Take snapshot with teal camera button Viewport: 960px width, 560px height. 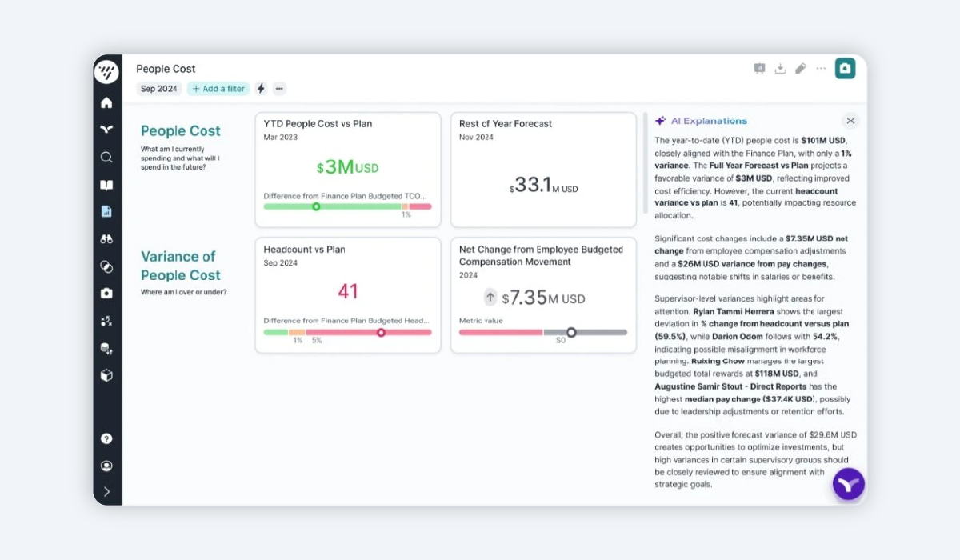845,69
